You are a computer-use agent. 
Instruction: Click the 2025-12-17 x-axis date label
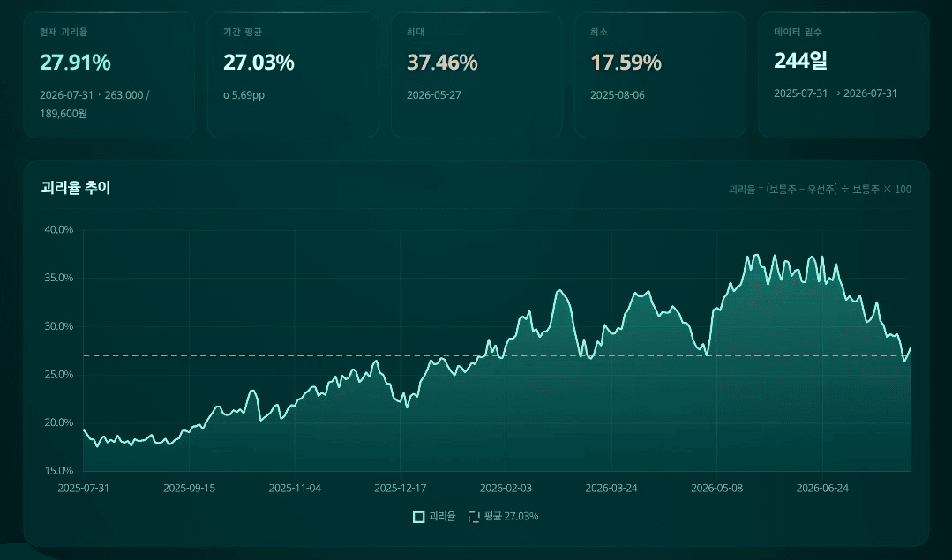coord(400,488)
